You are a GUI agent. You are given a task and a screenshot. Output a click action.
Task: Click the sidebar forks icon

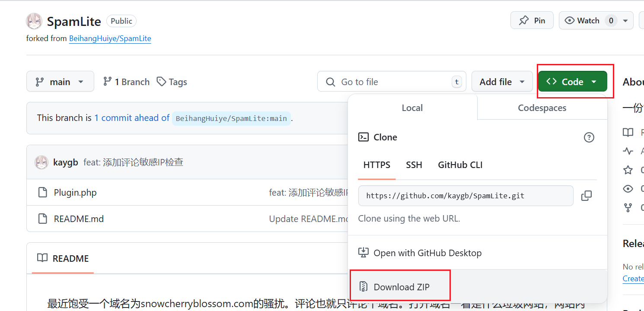point(628,208)
